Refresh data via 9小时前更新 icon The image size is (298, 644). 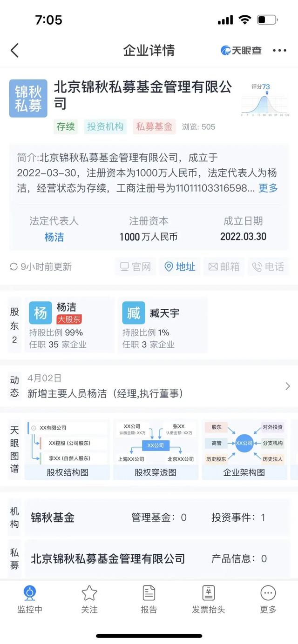pos(14,267)
